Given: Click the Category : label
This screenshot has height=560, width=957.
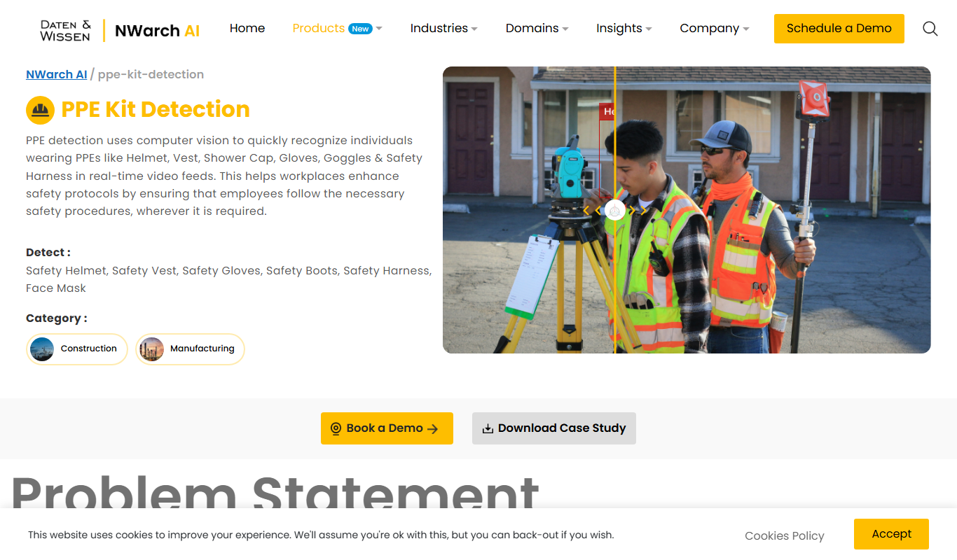Looking at the screenshot, I should (57, 318).
